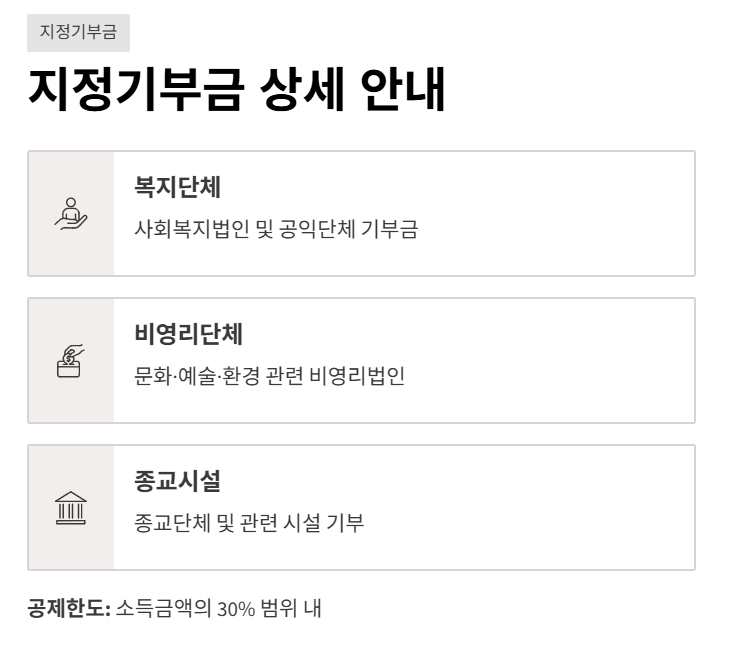729x646 pixels.
Task: Click the 사회복지법인 및 공익단체 기부금 description
Action: tap(276, 229)
